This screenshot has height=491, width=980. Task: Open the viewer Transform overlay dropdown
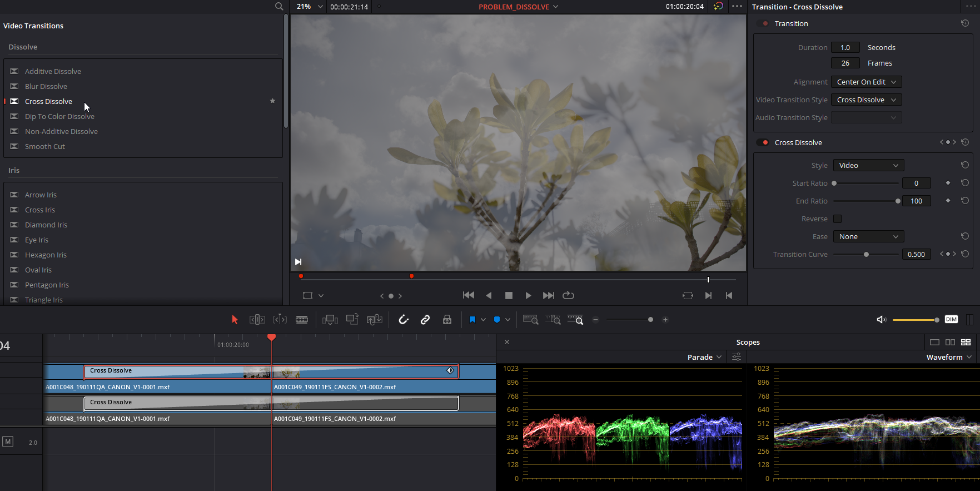321,296
